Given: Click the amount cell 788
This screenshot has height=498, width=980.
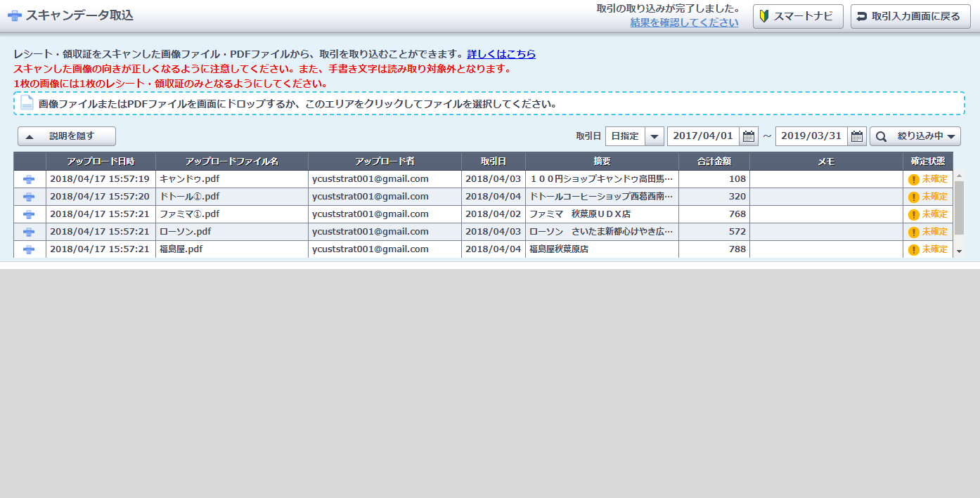Looking at the screenshot, I should coord(714,249).
